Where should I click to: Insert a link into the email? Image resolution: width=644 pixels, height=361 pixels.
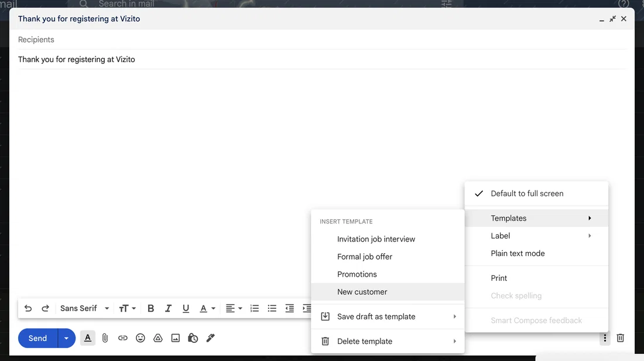pos(122,338)
